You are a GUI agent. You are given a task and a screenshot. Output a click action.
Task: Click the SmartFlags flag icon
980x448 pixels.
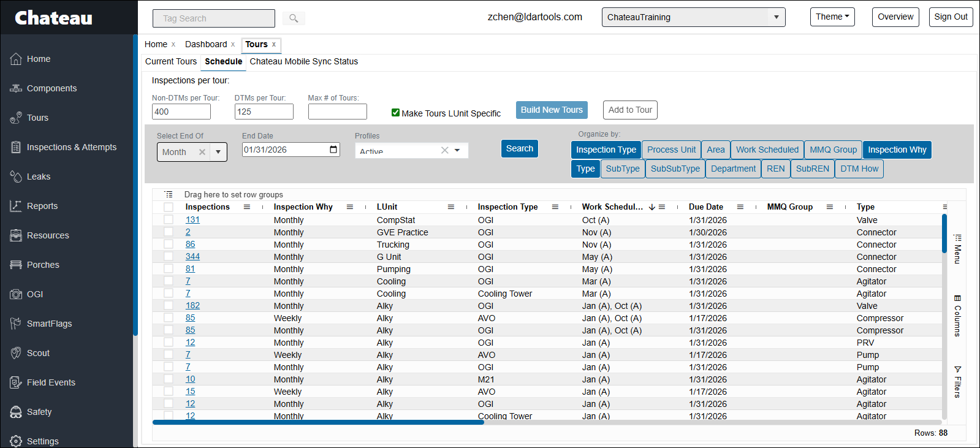(16, 324)
